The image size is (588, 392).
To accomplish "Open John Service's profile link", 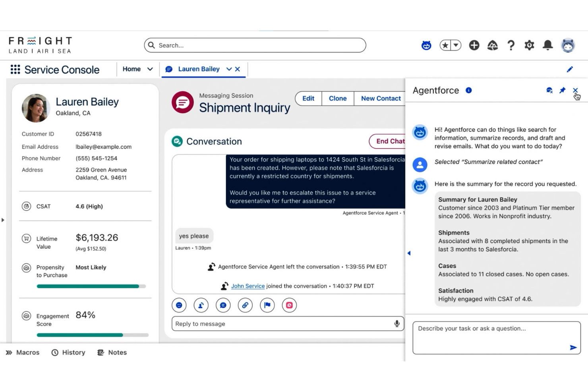I will coord(248,286).
